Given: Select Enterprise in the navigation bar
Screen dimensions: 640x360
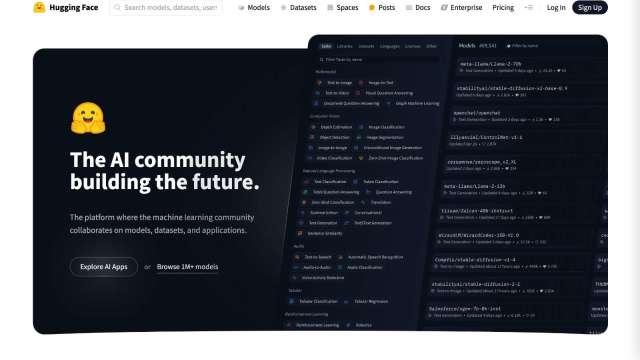Looking at the screenshot, I should 462,7.
